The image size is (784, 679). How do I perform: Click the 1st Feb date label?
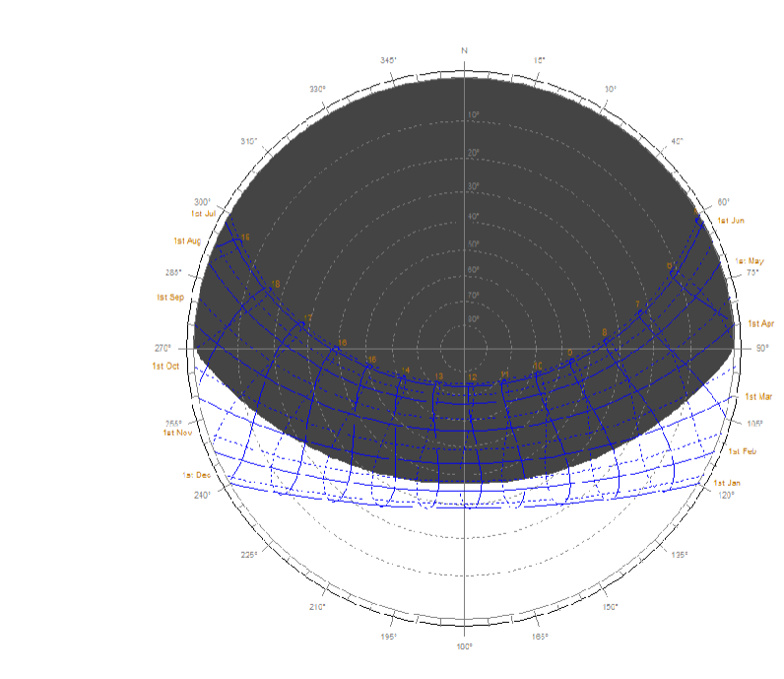click(x=742, y=450)
